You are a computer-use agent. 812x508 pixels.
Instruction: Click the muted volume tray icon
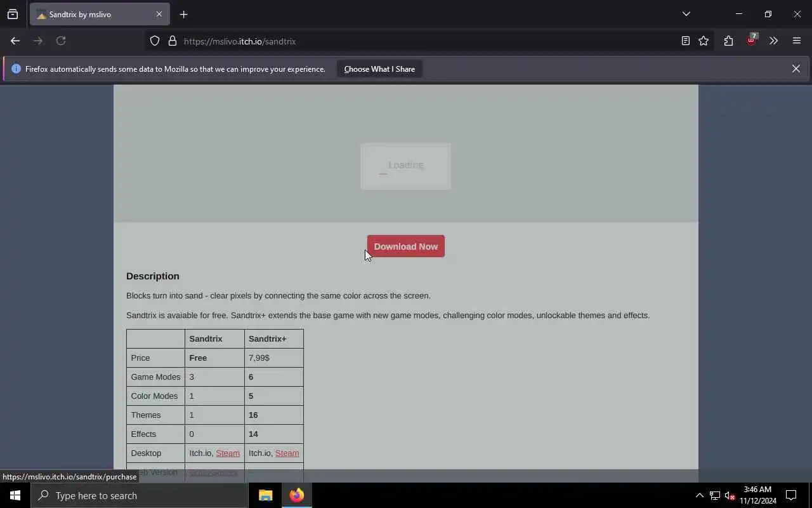[730, 495]
